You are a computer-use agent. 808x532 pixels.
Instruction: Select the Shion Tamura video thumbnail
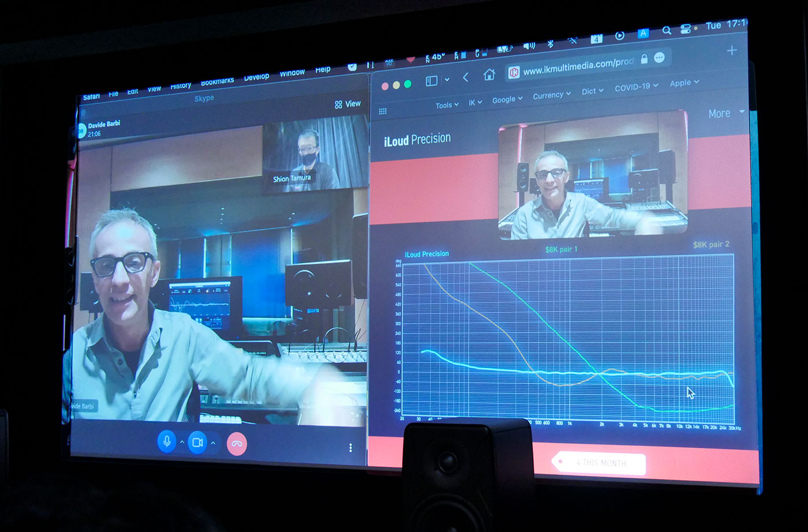(x=315, y=155)
